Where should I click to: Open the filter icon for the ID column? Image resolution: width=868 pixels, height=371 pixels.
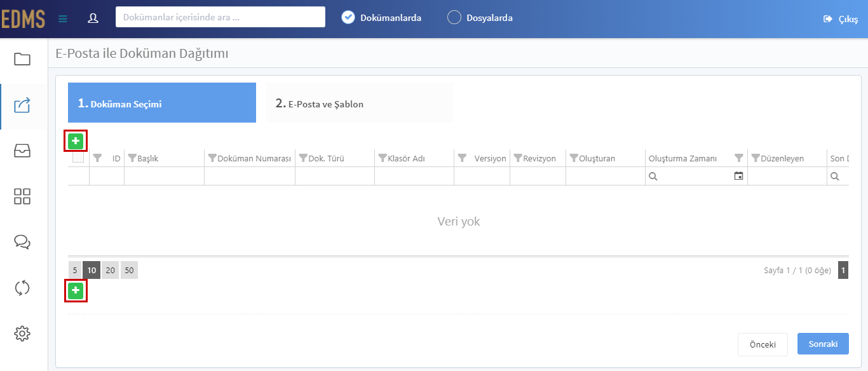coord(97,158)
